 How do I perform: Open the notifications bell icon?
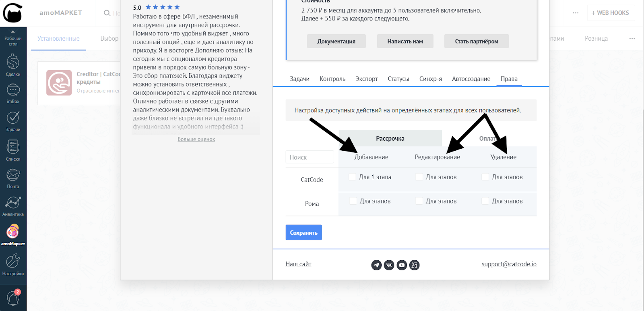click(13, 299)
